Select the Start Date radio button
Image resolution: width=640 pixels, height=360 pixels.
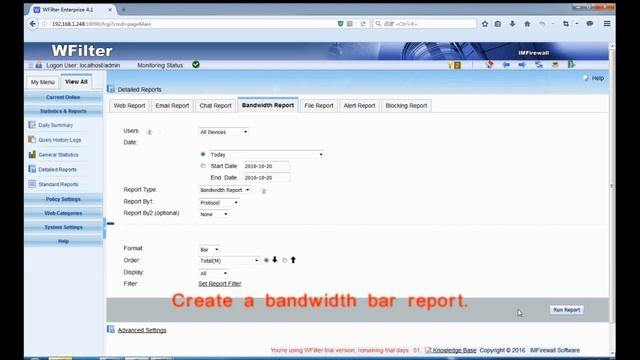pos(203,166)
